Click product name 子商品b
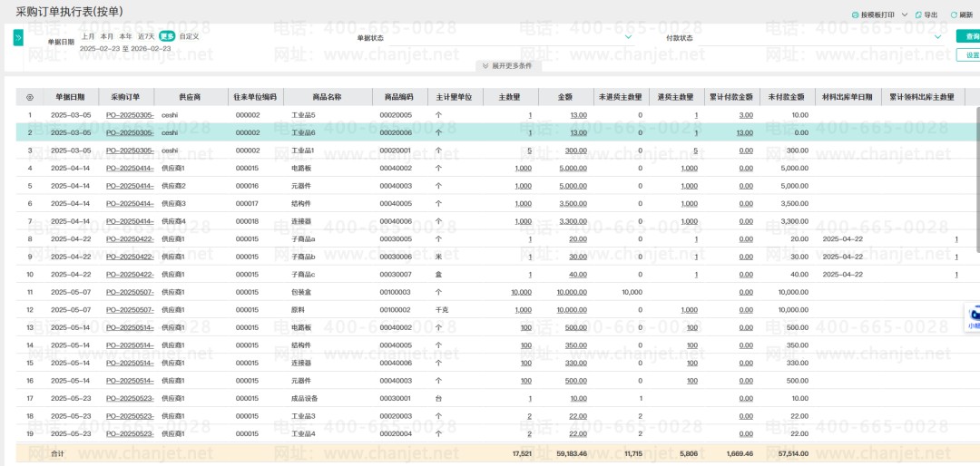 tap(303, 257)
